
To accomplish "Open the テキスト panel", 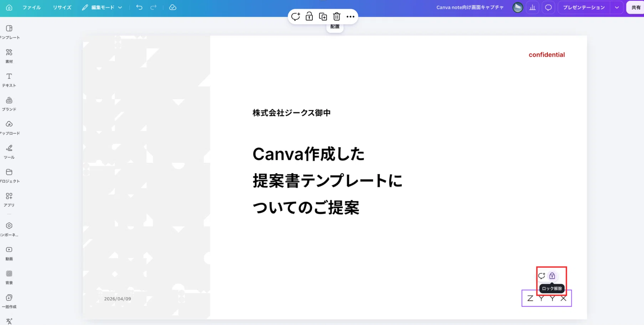I will (9, 80).
